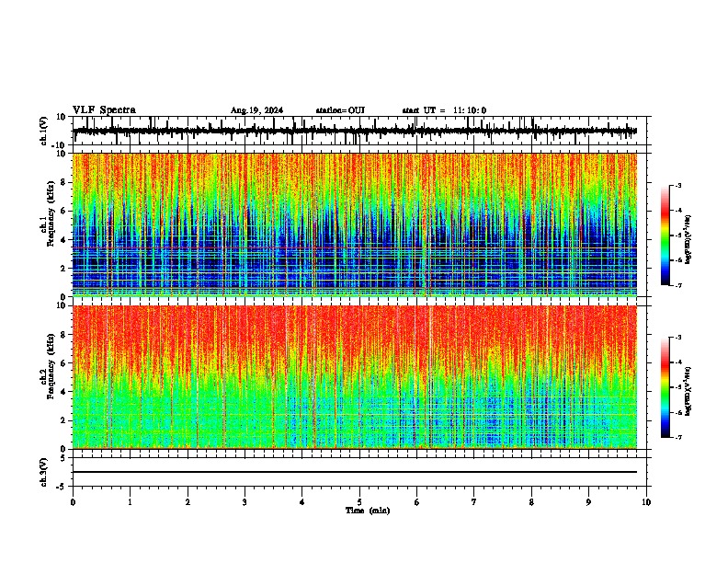Image resolution: width=728 pixels, height=563 pixels.
Task: Click the ch.2 spectrogram color scale bar
Action: pyautogui.click(x=665, y=387)
